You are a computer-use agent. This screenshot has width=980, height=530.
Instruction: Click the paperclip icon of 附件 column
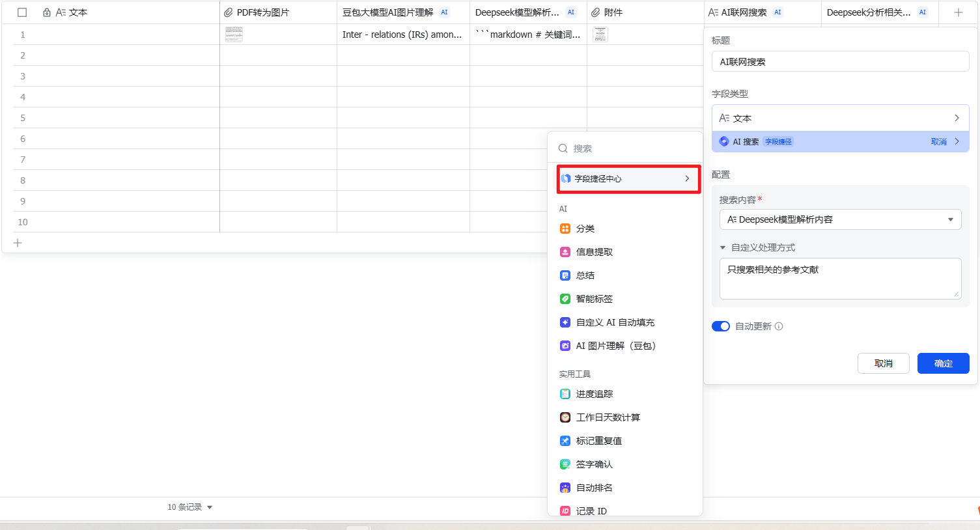pos(596,12)
